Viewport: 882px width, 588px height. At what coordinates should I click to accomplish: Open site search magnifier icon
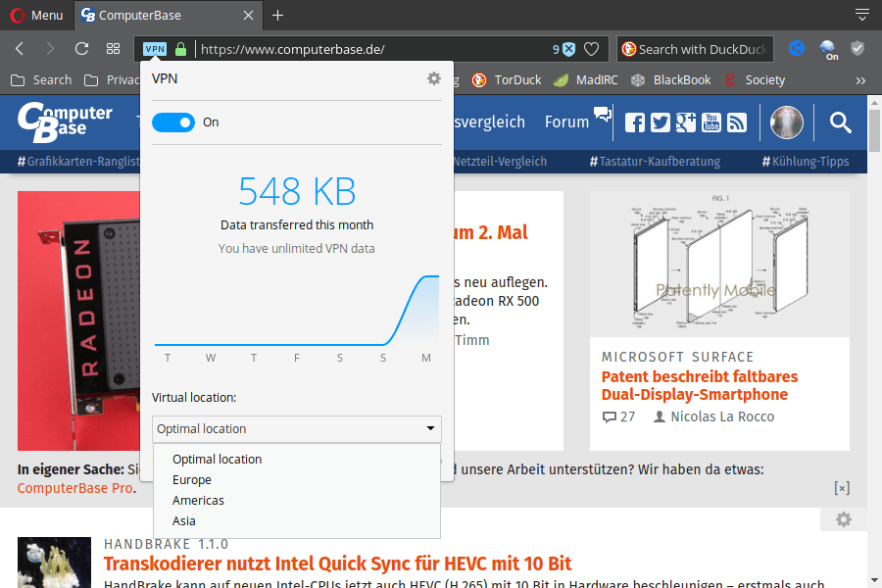click(x=841, y=122)
